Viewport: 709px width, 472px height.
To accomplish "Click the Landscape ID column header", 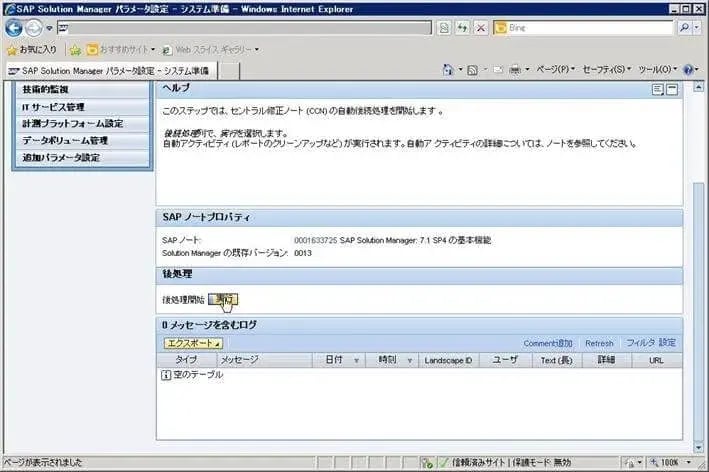I will pyautogui.click(x=448, y=360).
